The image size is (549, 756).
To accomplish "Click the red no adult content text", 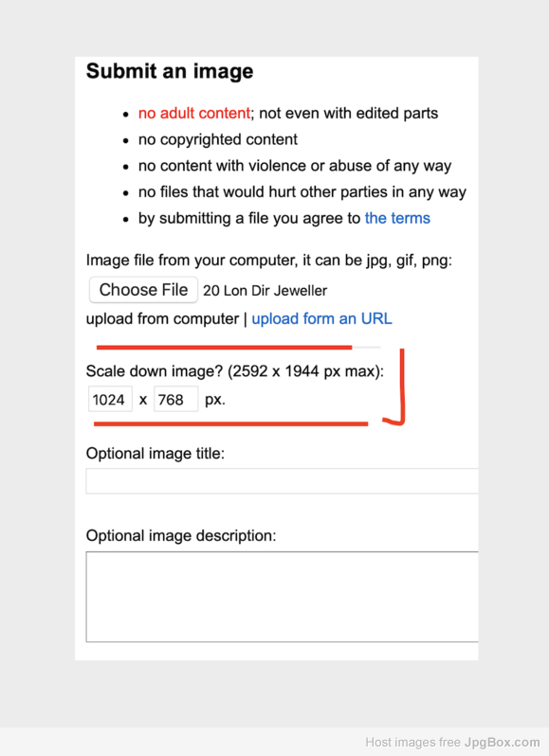I will (194, 114).
